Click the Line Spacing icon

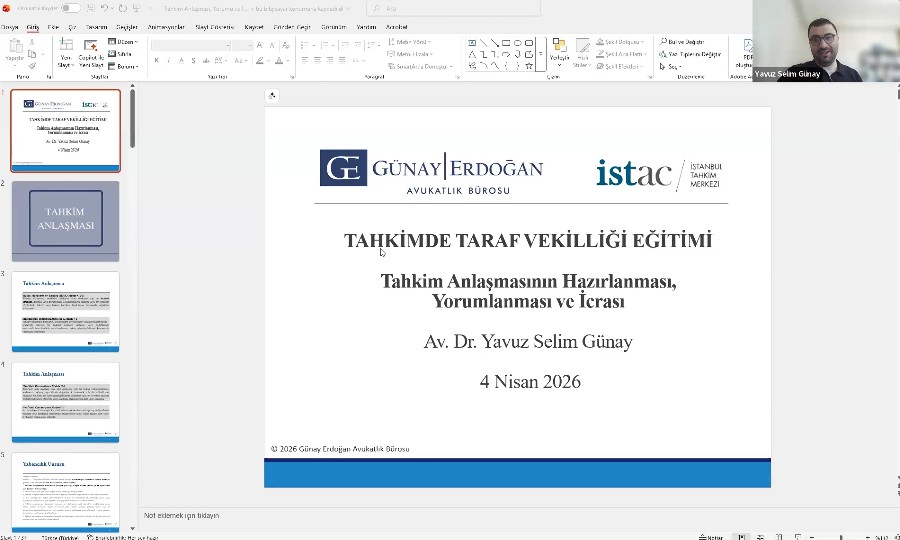click(x=372, y=45)
